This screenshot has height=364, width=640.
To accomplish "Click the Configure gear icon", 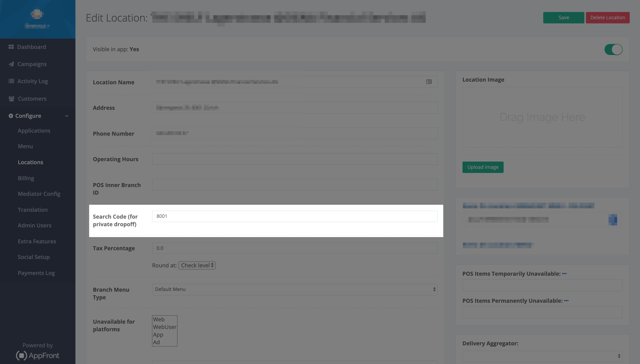I will (11, 116).
